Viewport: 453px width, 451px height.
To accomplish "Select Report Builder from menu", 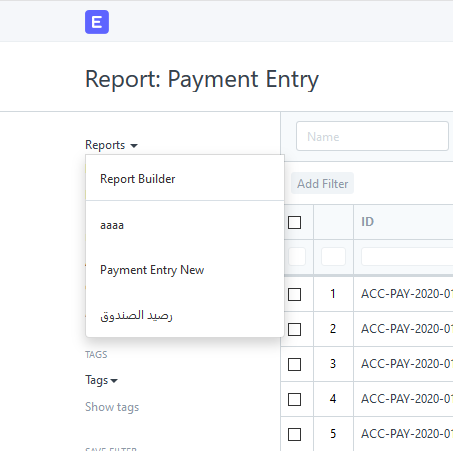I will tap(185, 179).
